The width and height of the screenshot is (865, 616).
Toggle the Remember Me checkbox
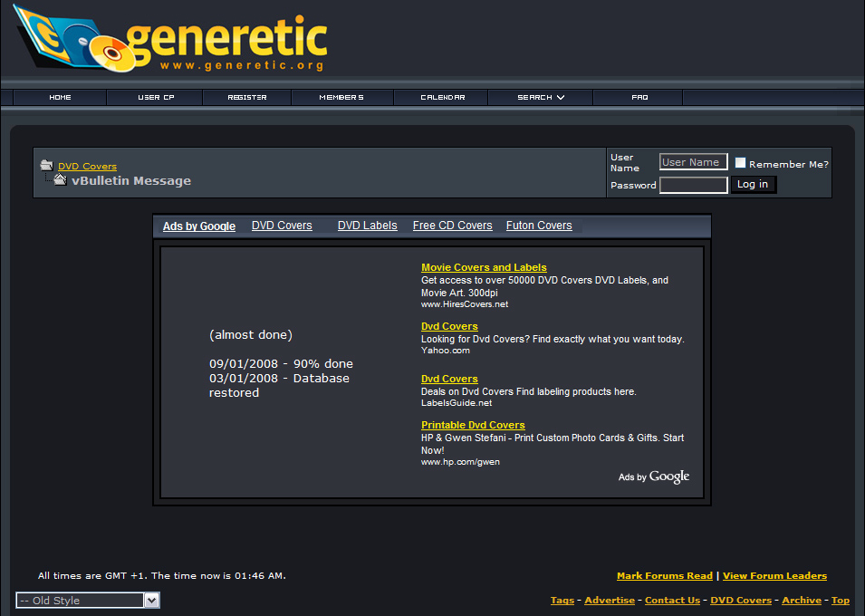point(740,163)
